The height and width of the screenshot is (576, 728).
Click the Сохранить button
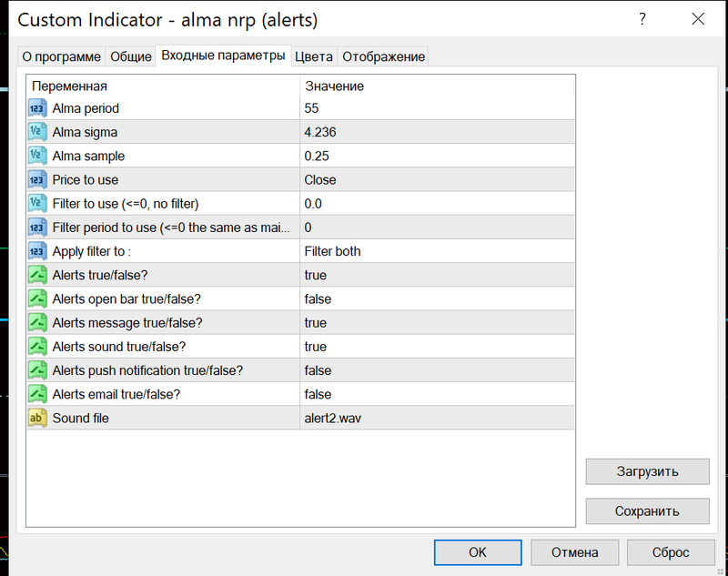tap(647, 511)
